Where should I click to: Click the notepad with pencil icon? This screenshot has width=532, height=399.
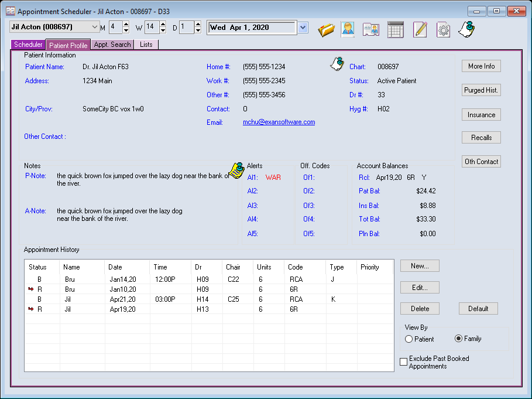(420, 29)
